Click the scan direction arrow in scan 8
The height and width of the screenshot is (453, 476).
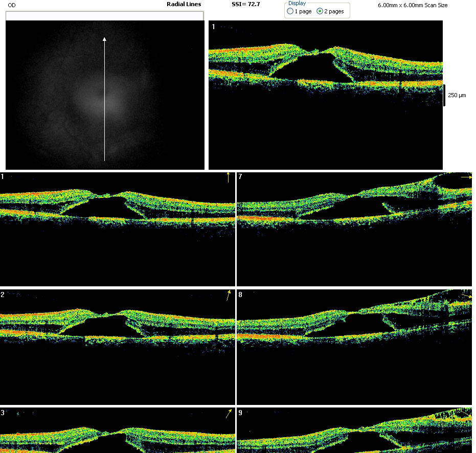467,296
